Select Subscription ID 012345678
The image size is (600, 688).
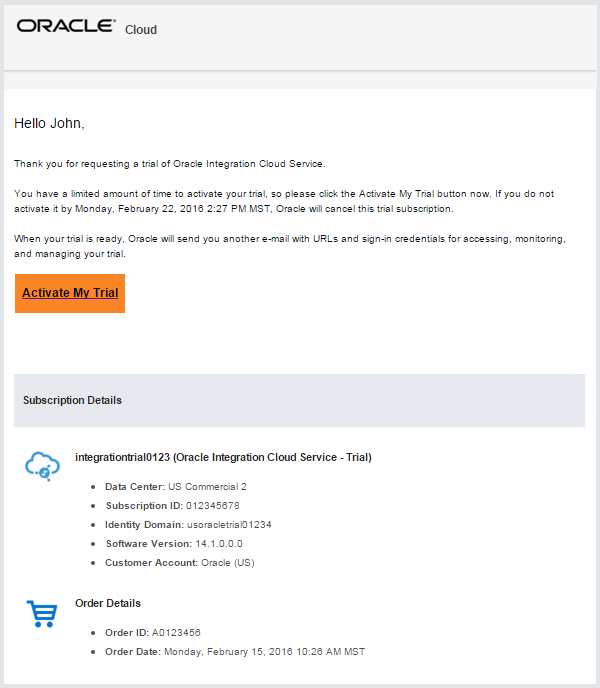(x=213, y=505)
